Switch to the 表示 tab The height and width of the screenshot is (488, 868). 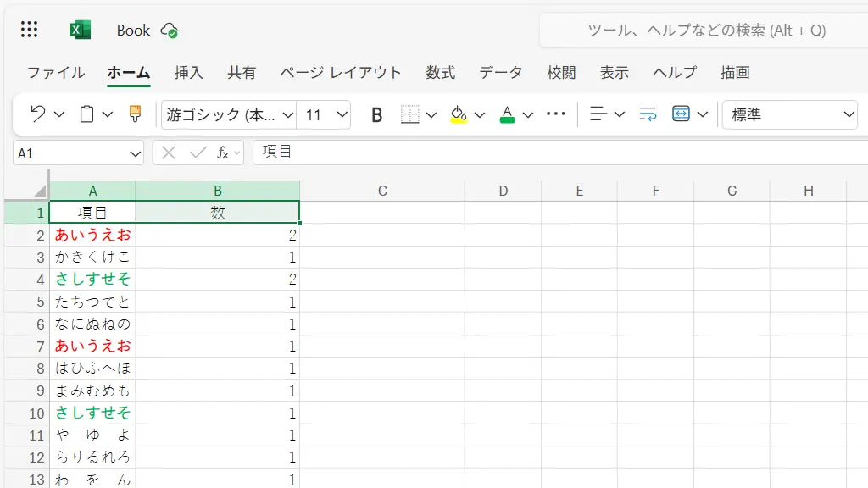click(x=615, y=73)
